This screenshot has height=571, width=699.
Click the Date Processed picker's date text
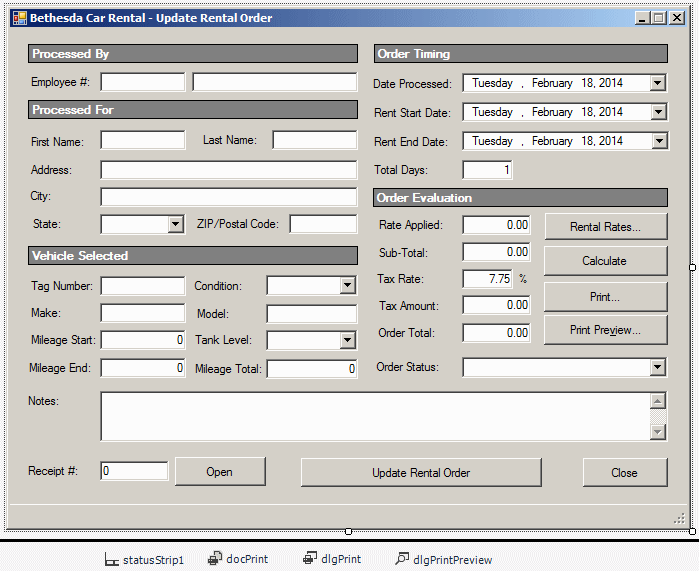[x=547, y=83]
